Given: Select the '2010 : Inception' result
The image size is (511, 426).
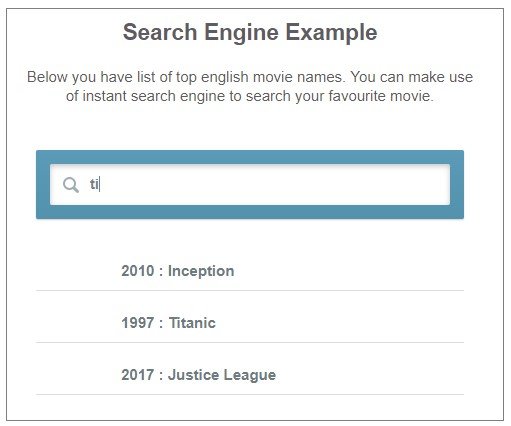Looking at the screenshot, I should [250, 271].
